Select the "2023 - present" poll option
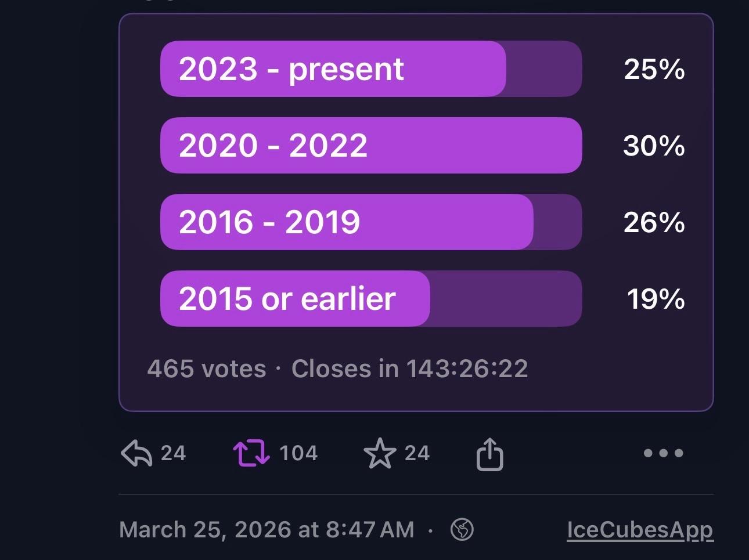The width and height of the screenshot is (749, 560). pyautogui.click(x=370, y=69)
